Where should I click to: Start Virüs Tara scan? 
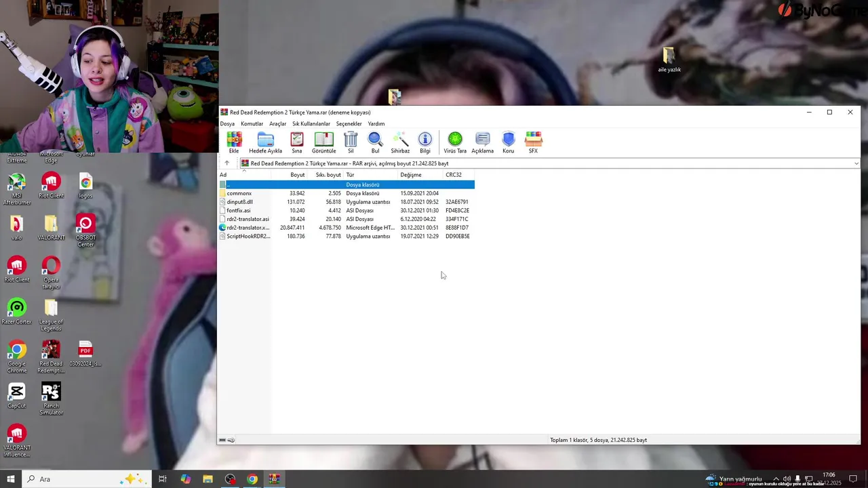pyautogui.click(x=455, y=142)
